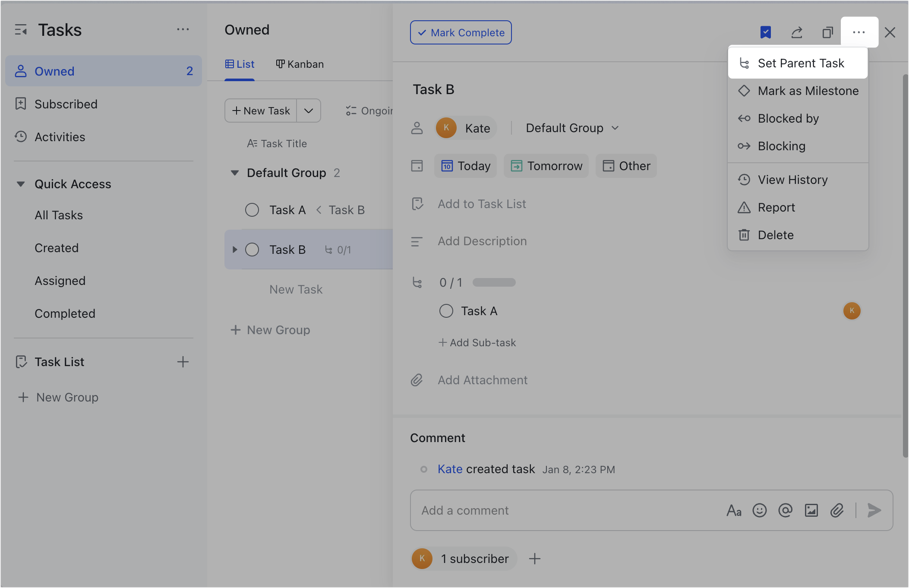The image size is (909, 588).
Task: Share Task B via the share icon
Action: 797,32
